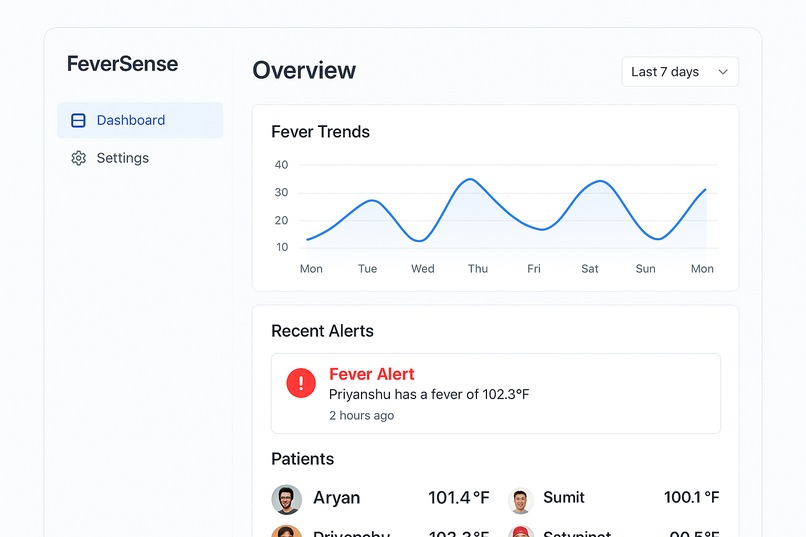Select the Dashboard menu item
The width and height of the screenshot is (806, 537).
coord(140,120)
